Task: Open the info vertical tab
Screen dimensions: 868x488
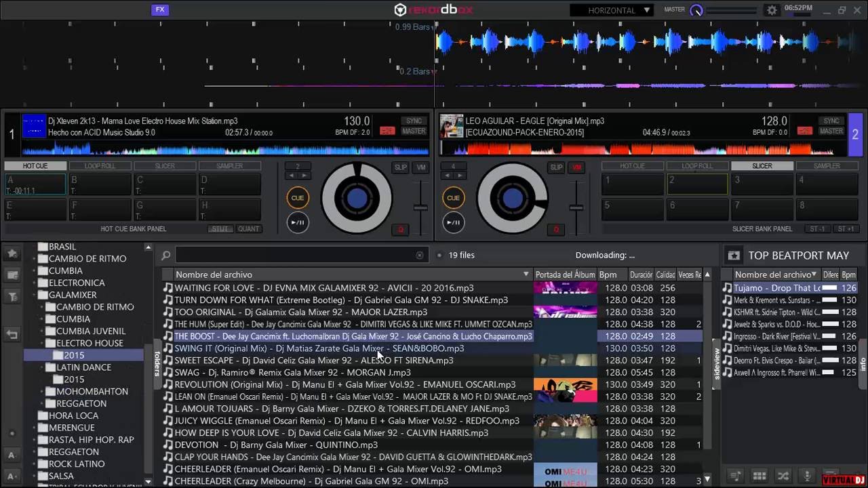Action: pos(863,363)
